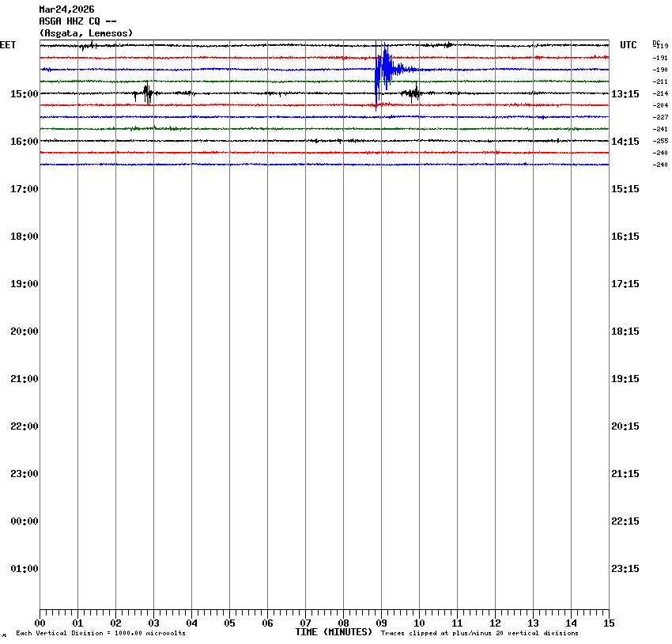Click the 'Each Vertical Division' scale note
This screenshot has height=644, width=672.
(x=100, y=634)
